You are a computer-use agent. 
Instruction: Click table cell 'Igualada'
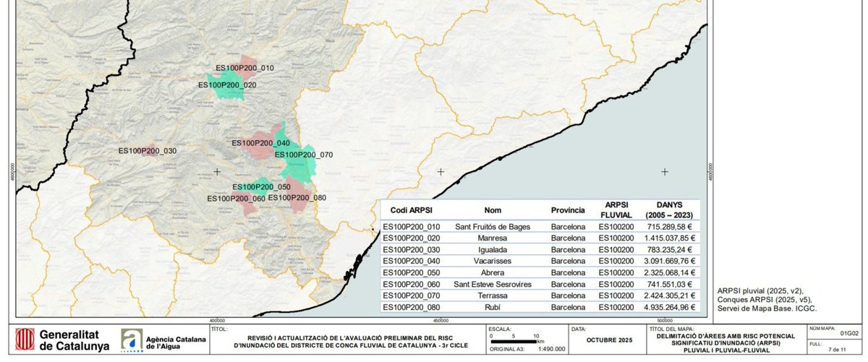click(x=493, y=250)
